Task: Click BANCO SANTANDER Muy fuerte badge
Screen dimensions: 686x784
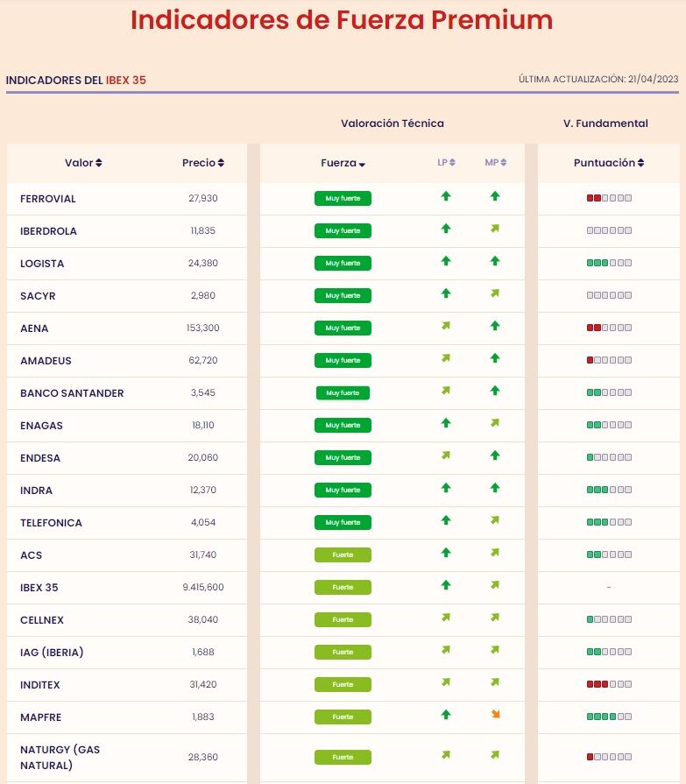Action: click(x=343, y=393)
